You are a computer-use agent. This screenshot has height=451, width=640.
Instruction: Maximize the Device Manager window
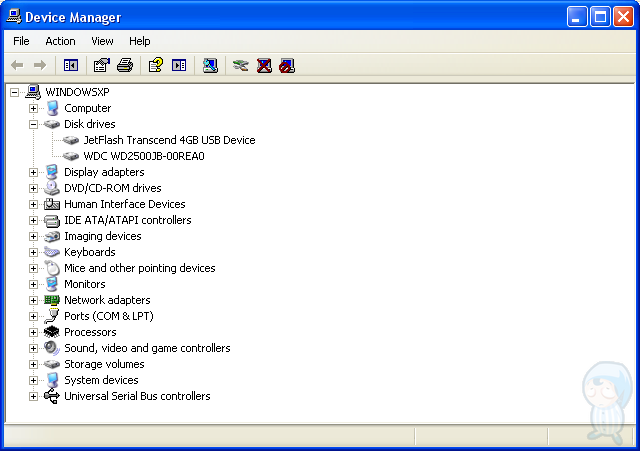coord(600,17)
